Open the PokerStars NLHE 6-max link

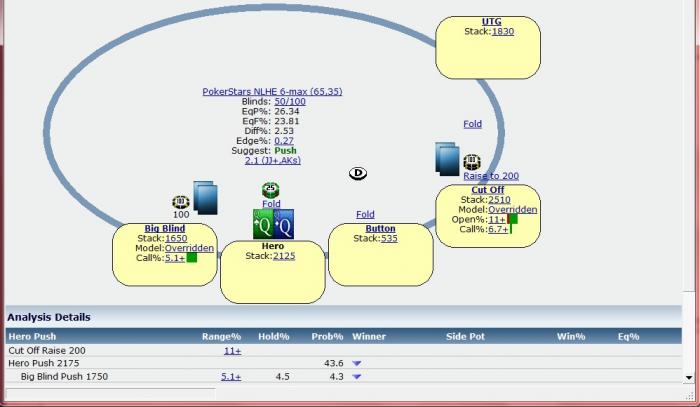point(272,91)
